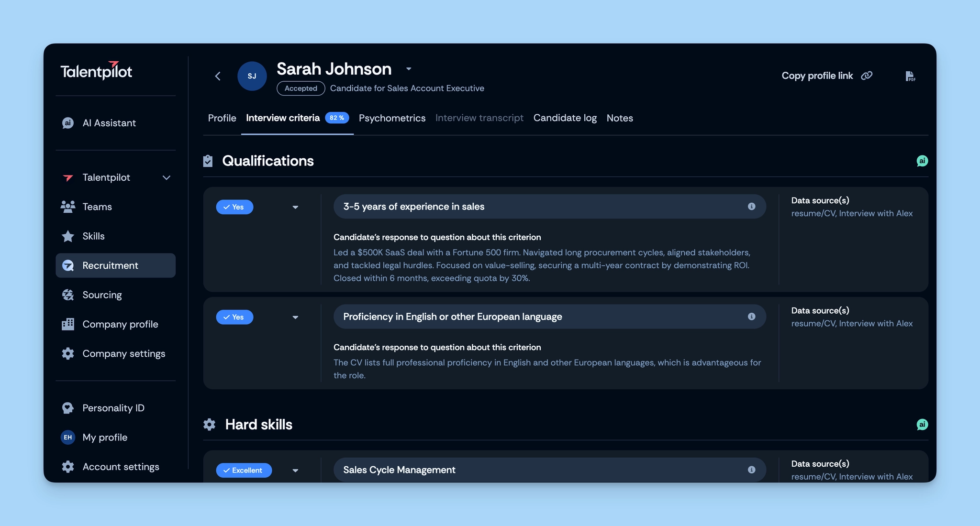
Task: Click the AI badge beside Qualifications heading
Action: [x=922, y=161]
